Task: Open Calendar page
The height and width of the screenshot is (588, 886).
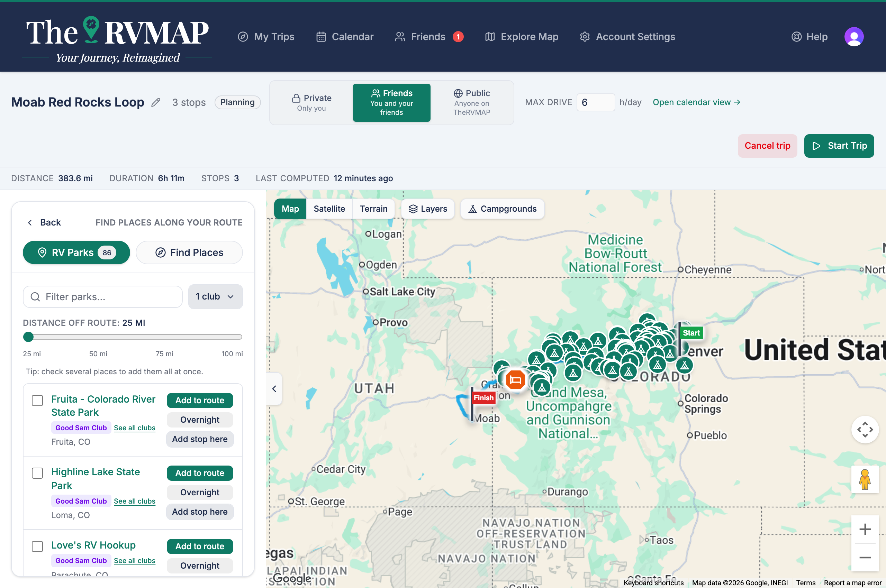Action: pos(345,37)
